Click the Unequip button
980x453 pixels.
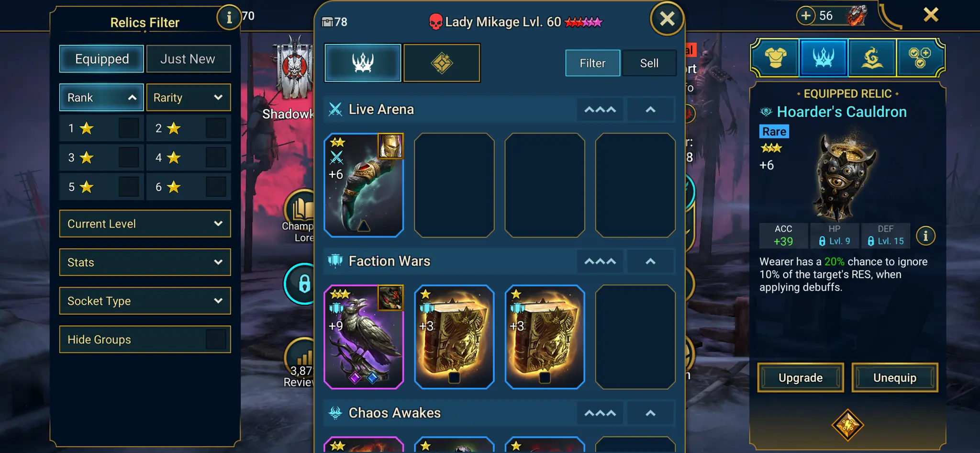click(895, 378)
